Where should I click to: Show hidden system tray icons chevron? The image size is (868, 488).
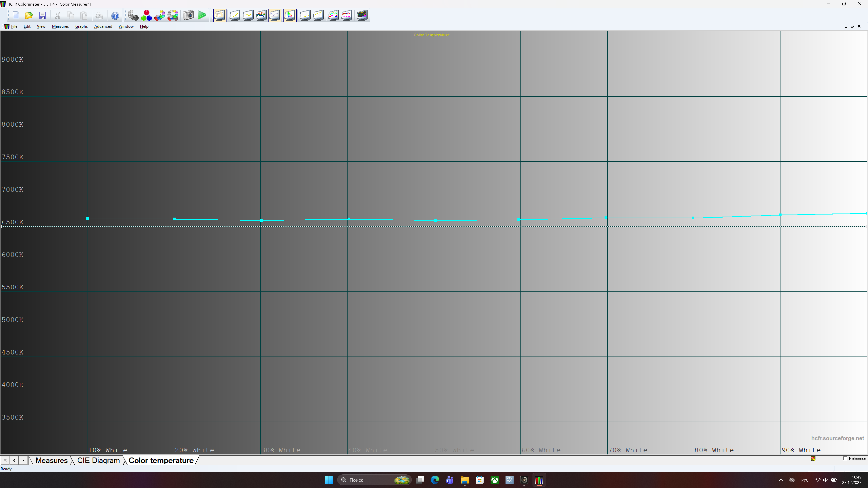point(781,480)
